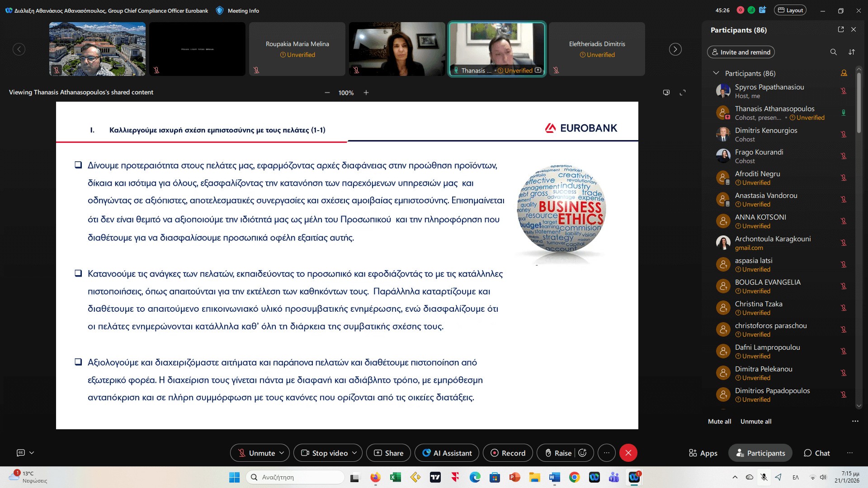Toggle Spyros Papathanasiou's mute microphone
The image size is (868, 488).
tap(843, 91)
